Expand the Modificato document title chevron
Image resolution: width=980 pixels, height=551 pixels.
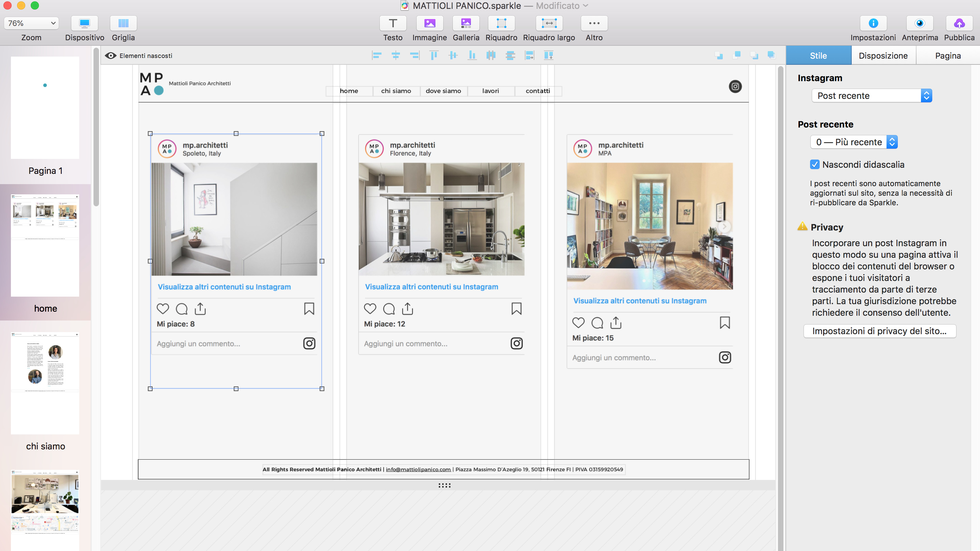pyautogui.click(x=586, y=6)
